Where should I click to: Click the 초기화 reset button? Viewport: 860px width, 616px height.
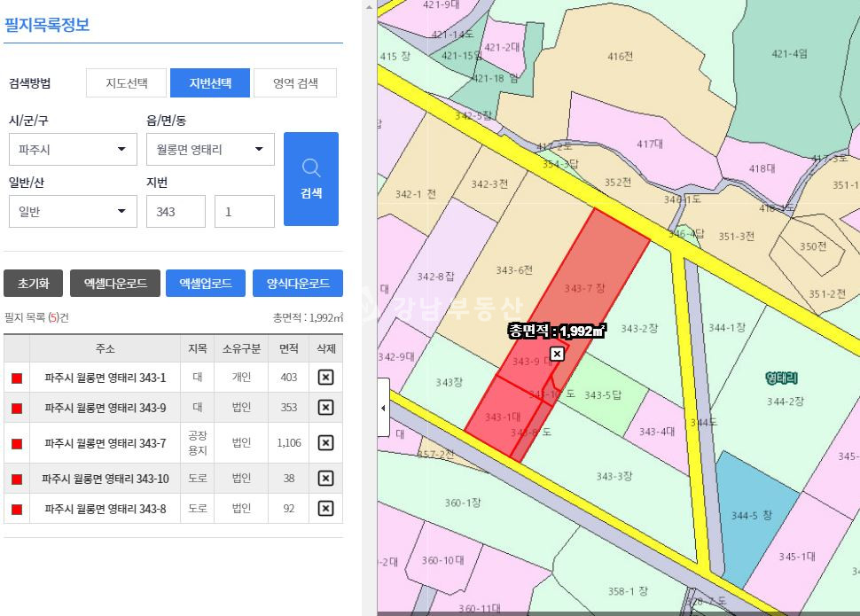coord(34,283)
